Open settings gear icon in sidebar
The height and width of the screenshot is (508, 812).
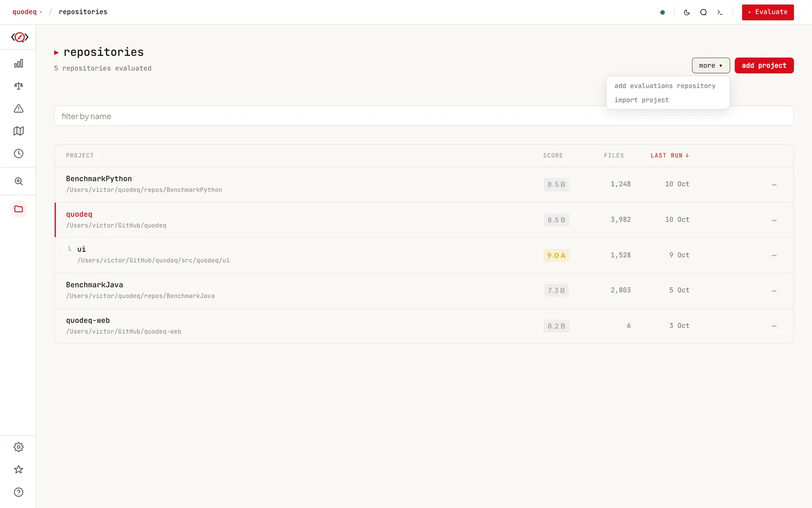click(19, 447)
